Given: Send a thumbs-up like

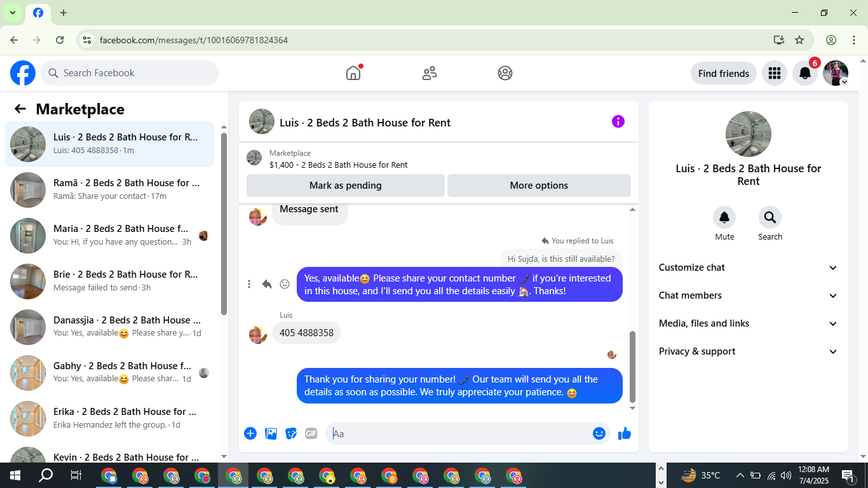Looking at the screenshot, I should 625,433.
